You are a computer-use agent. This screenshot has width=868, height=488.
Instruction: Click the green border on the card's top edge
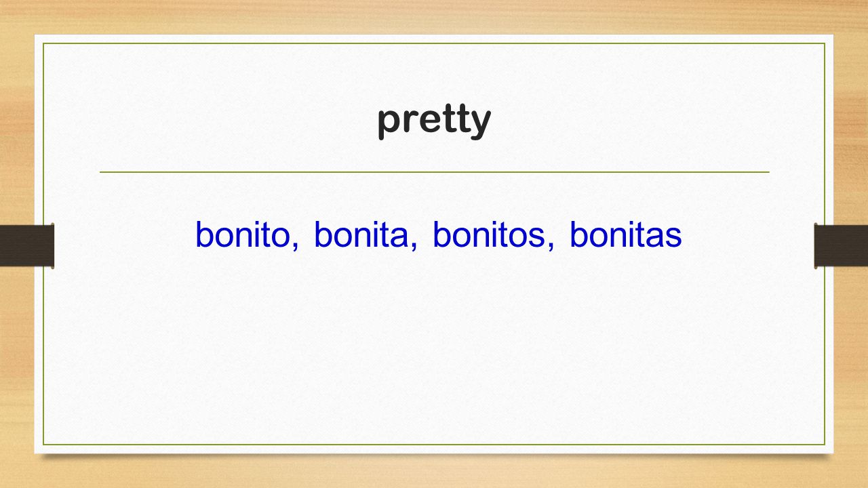[434, 43]
